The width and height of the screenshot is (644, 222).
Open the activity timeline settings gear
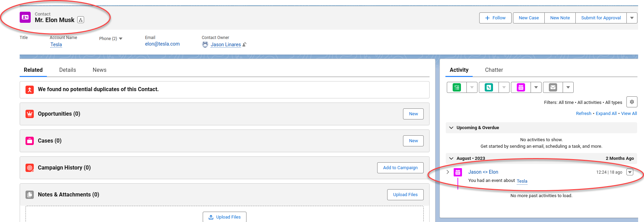point(632,102)
